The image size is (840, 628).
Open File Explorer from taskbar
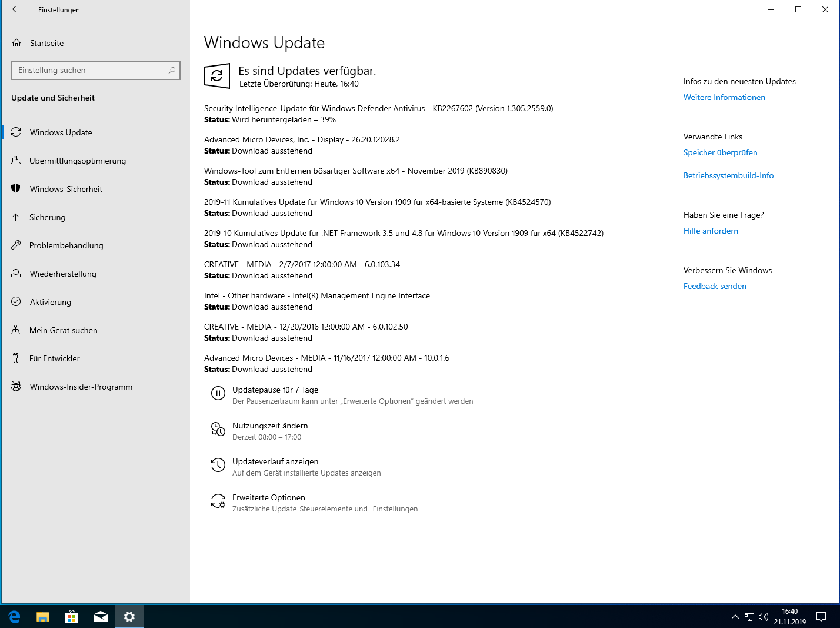[x=43, y=616]
